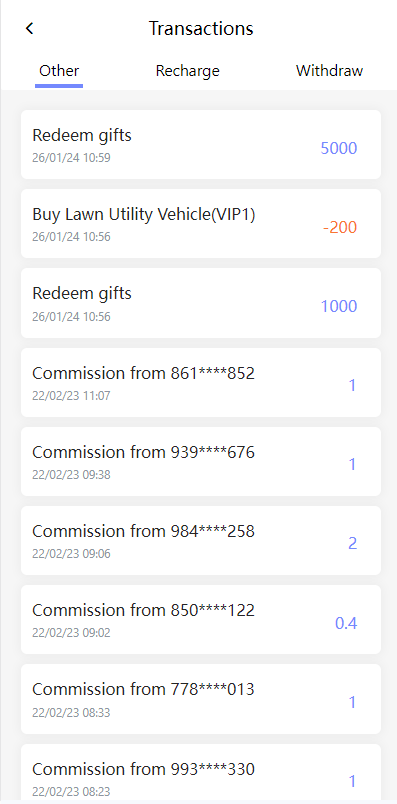Viewport: 397px width, 804px height.
Task: Select Commission from 993****330 entry
Action: (x=201, y=772)
